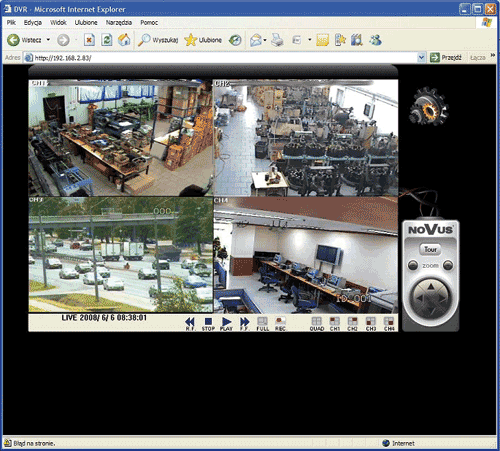The image size is (500, 451).
Task: Click the document with star toolbar icon
Action: point(340,40)
